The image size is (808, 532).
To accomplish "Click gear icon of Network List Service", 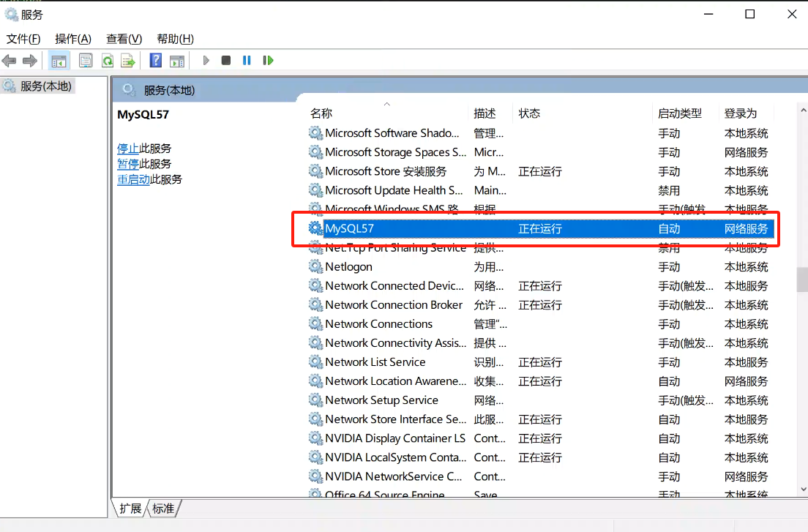I will [x=315, y=361].
